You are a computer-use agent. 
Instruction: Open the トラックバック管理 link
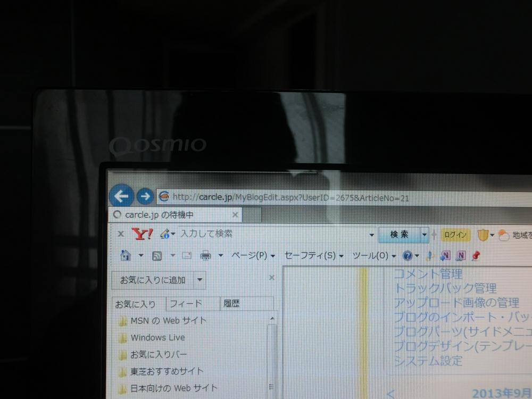click(445, 288)
